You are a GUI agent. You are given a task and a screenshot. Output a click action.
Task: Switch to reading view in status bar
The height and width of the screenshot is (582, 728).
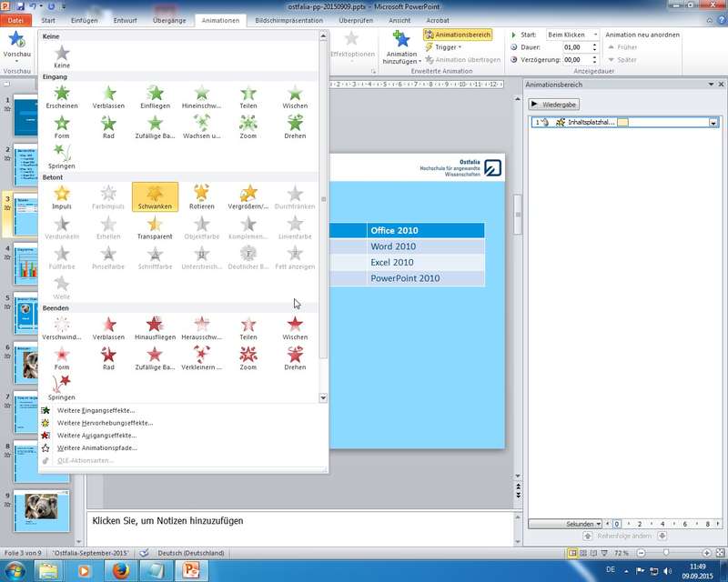pos(593,553)
